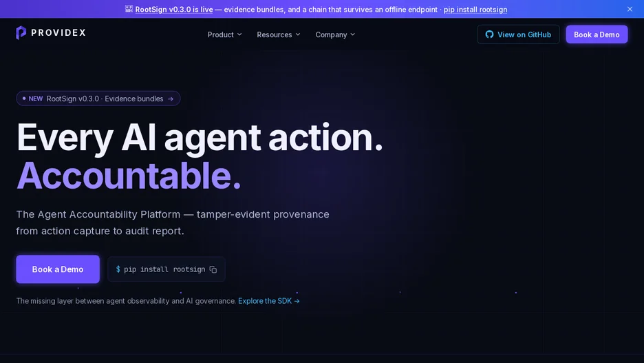The height and width of the screenshot is (363, 644).
Task: Click the banner icon before RootSign text
Action: point(129,9)
